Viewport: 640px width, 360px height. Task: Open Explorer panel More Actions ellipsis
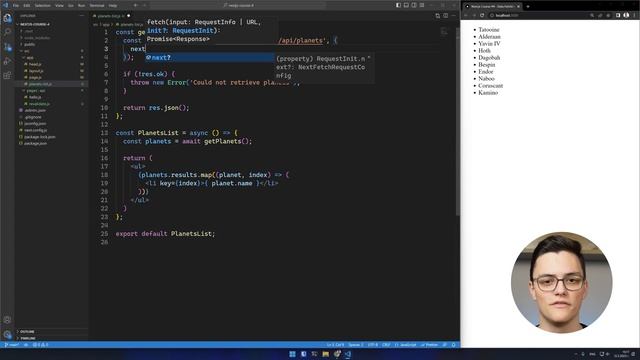pos(82,16)
